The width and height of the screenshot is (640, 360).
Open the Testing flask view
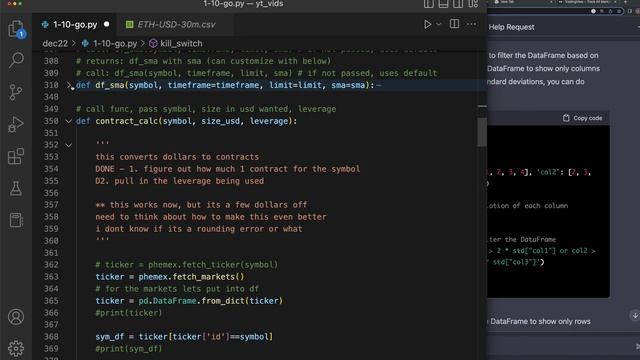pyautogui.click(x=16, y=188)
